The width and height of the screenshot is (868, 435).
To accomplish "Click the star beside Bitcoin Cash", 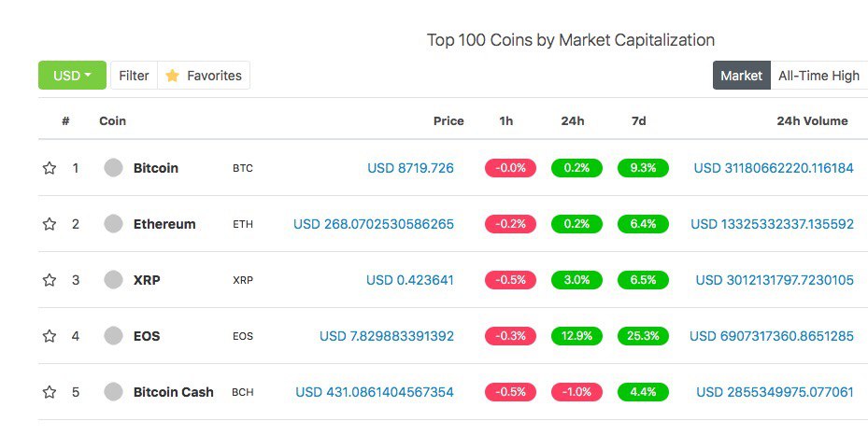I will point(50,392).
